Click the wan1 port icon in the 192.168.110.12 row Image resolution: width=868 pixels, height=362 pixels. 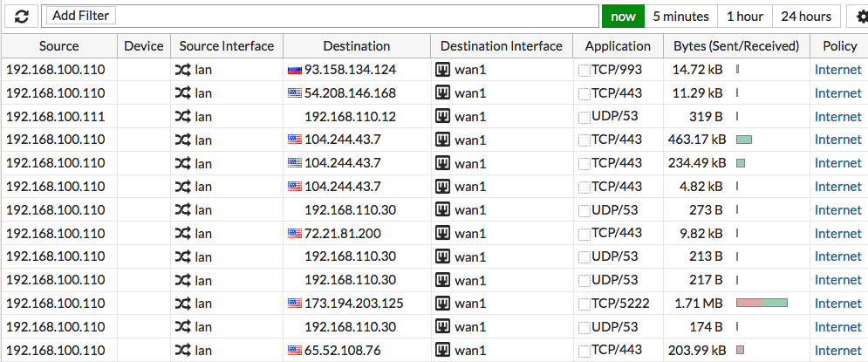(x=442, y=116)
